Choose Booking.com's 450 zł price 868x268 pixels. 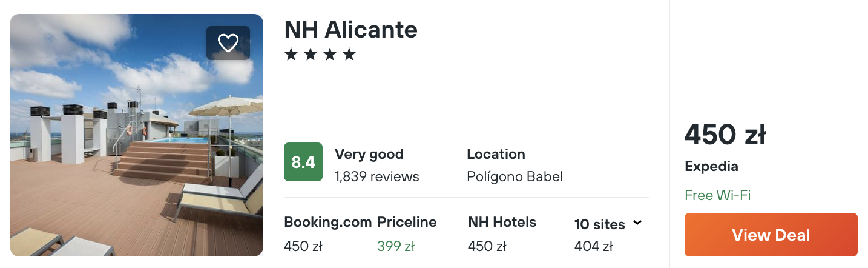[303, 246]
